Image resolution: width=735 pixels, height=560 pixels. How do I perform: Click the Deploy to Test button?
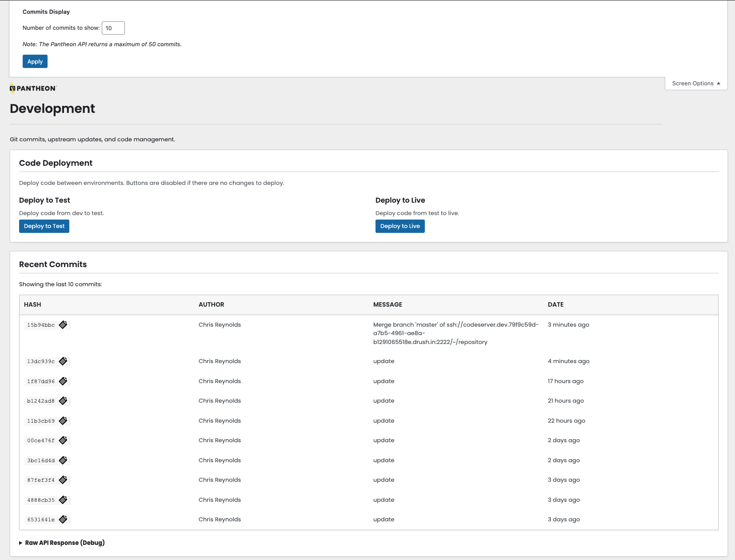click(44, 226)
